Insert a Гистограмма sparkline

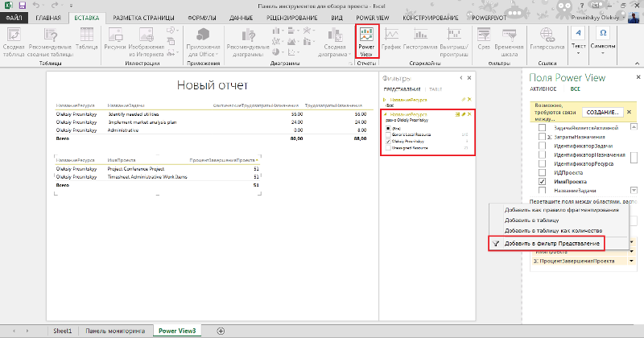pos(420,39)
